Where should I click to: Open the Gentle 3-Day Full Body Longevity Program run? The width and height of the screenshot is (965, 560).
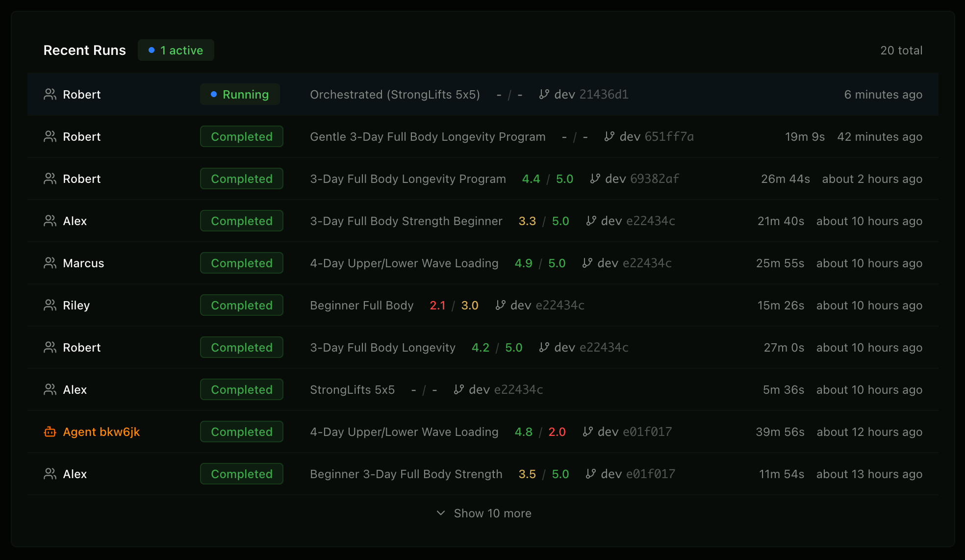point(483,136)
